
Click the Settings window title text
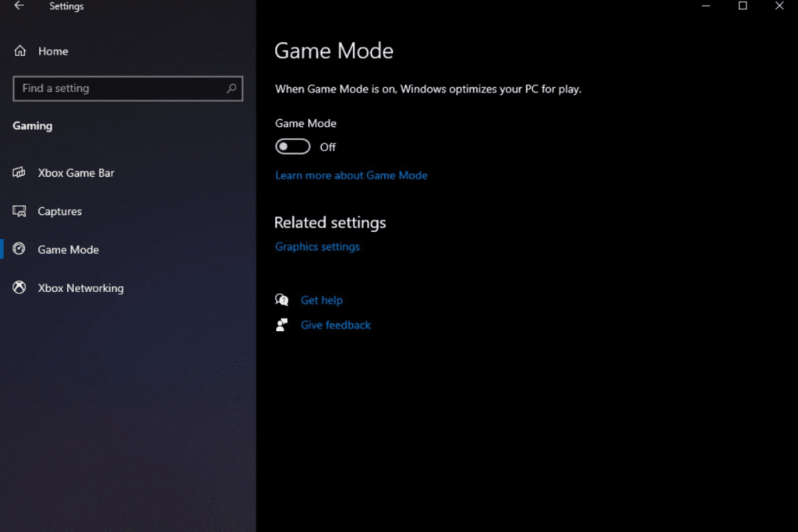coord(67,6)
